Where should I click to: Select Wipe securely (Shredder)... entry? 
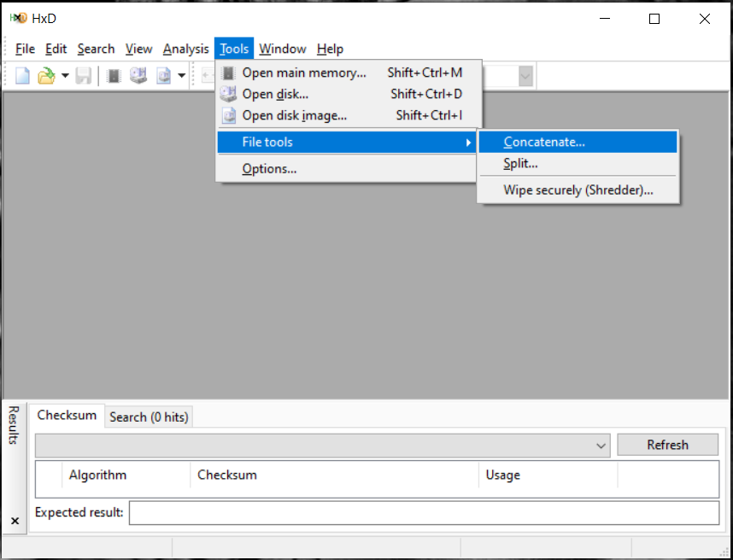coord(578,190)
